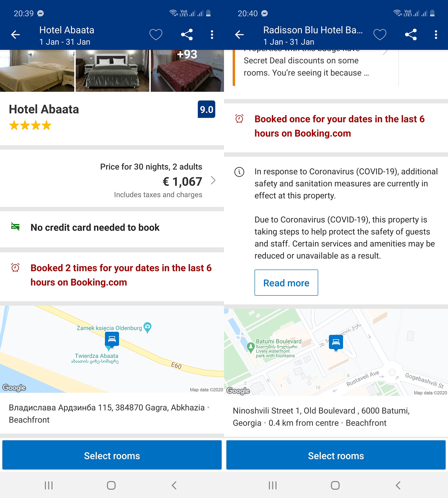Open the +93 more photos thumbnail

(x=187, y=70)
